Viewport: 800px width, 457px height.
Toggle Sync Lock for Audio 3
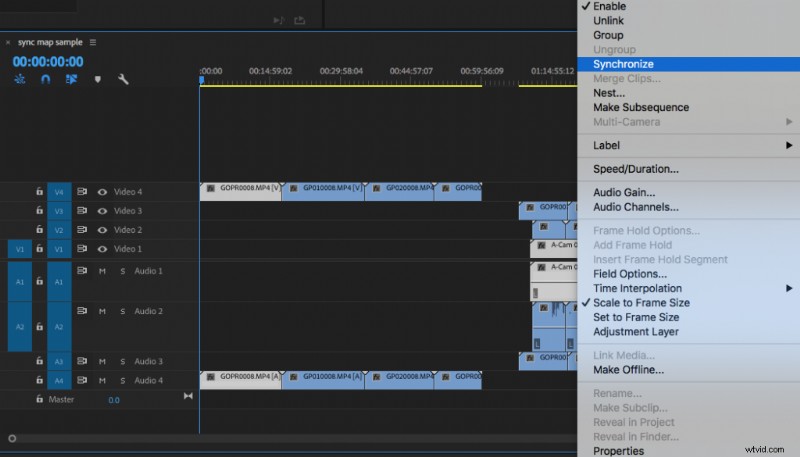click(82, 361)
